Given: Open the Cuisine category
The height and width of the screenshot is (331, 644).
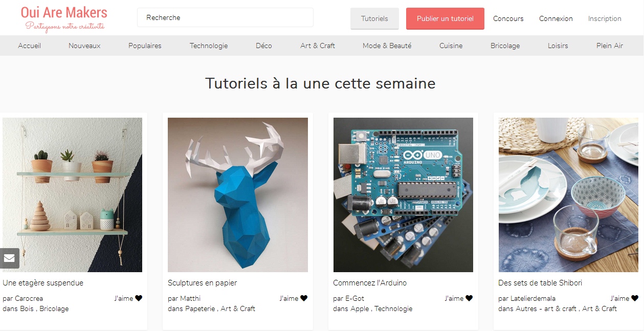Looking at the screenshot, I should (x=451, y=46).
